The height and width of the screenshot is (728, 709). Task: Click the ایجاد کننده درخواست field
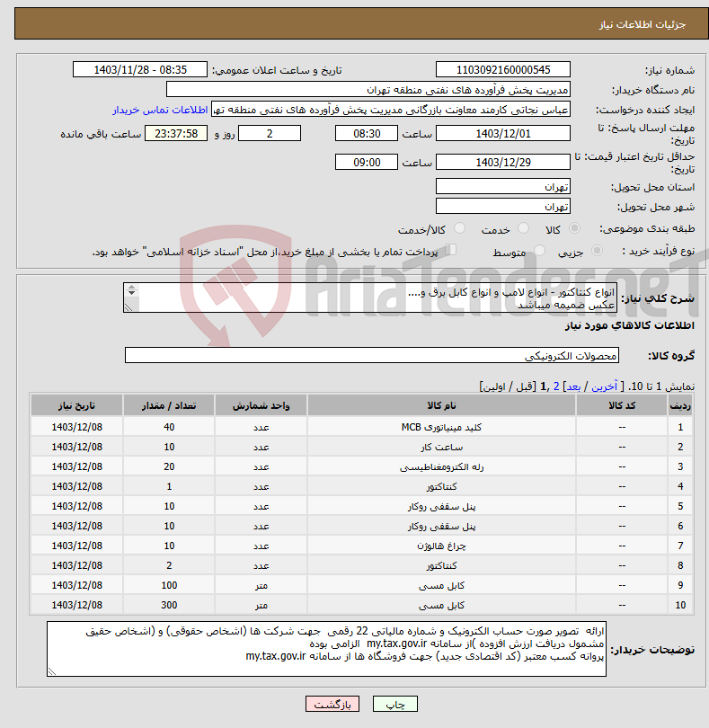click(x=391, y=110)
